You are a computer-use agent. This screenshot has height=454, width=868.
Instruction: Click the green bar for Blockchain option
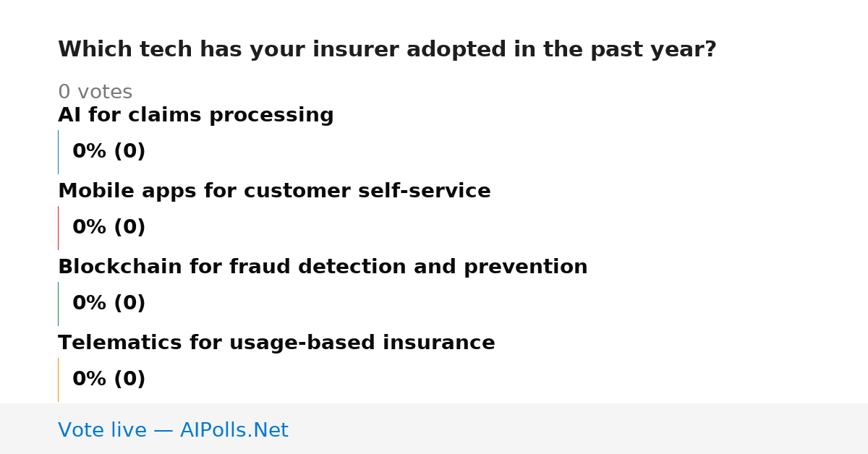click(x=58, y=304)
